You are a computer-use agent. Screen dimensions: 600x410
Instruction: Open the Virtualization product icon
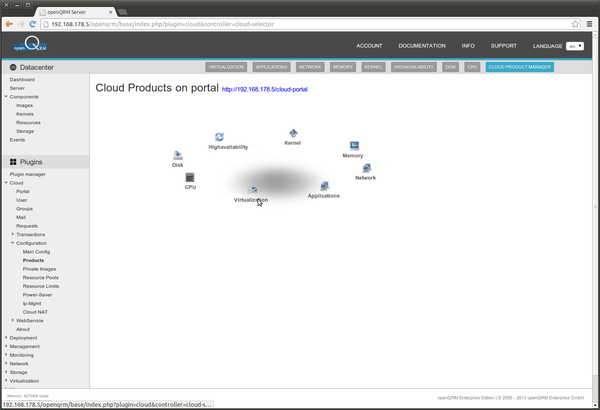(x=252, y=190)
